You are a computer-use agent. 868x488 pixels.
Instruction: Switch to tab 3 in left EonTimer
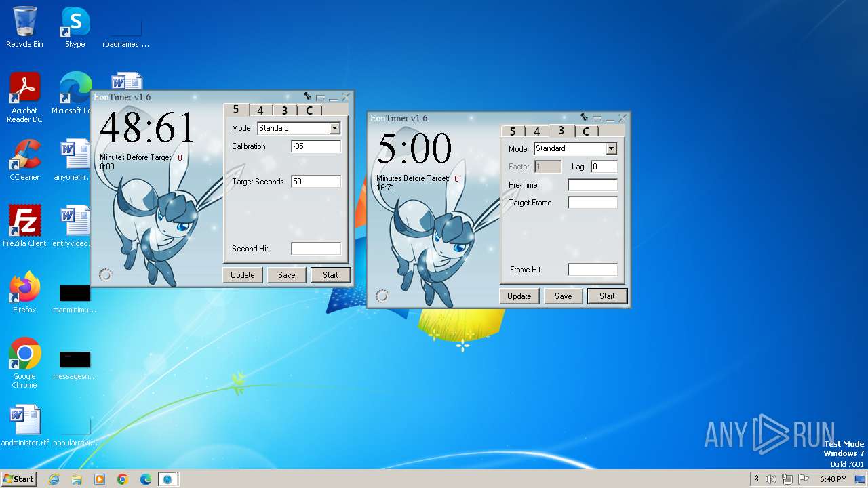pos(285,110)
